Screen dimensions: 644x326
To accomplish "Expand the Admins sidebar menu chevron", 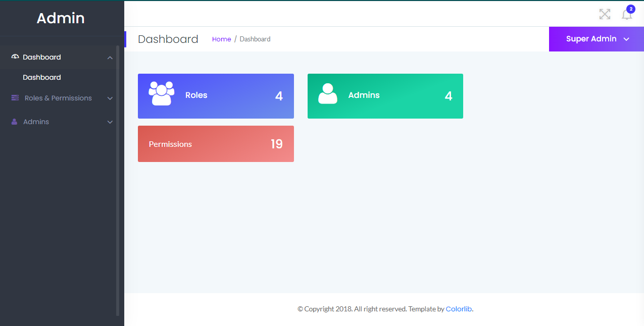I will [x=110, y=122].
